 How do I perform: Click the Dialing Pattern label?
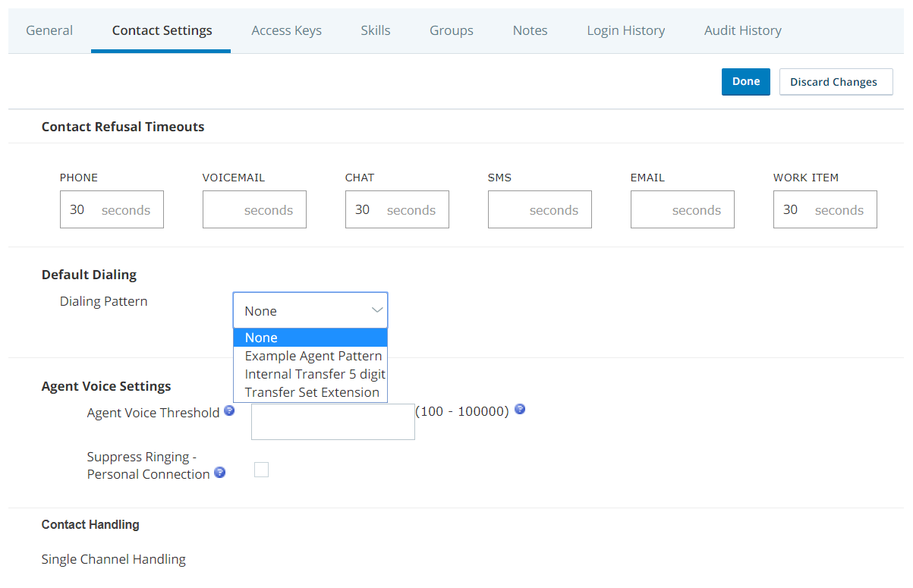104,301
